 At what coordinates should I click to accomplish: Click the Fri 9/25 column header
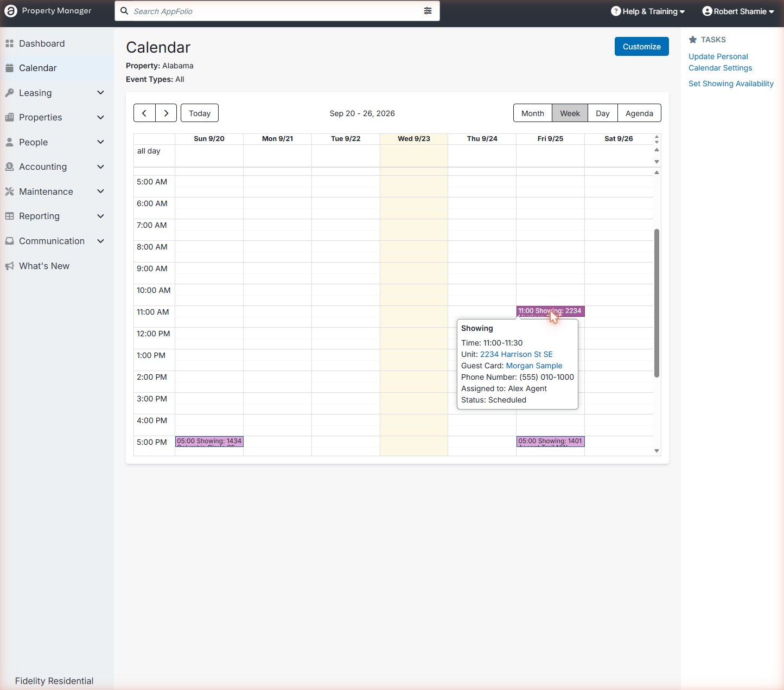(x=550, y=139)
